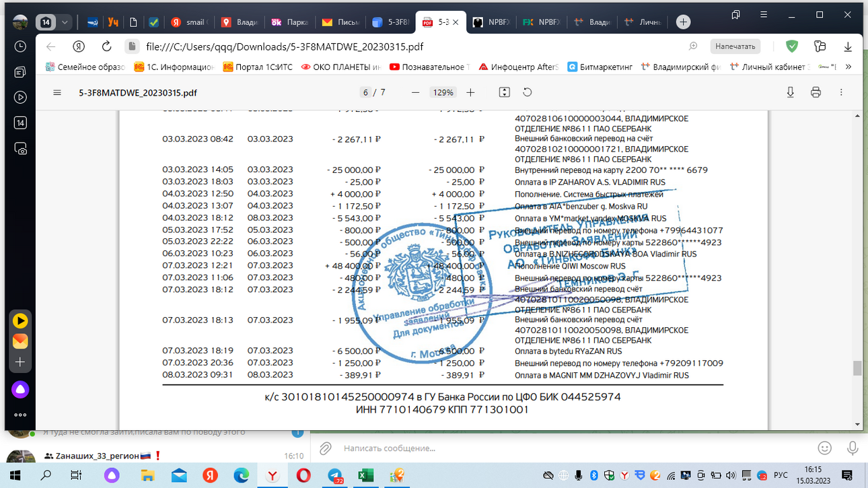Open PDF viewer more options menu

pos(841,92)
